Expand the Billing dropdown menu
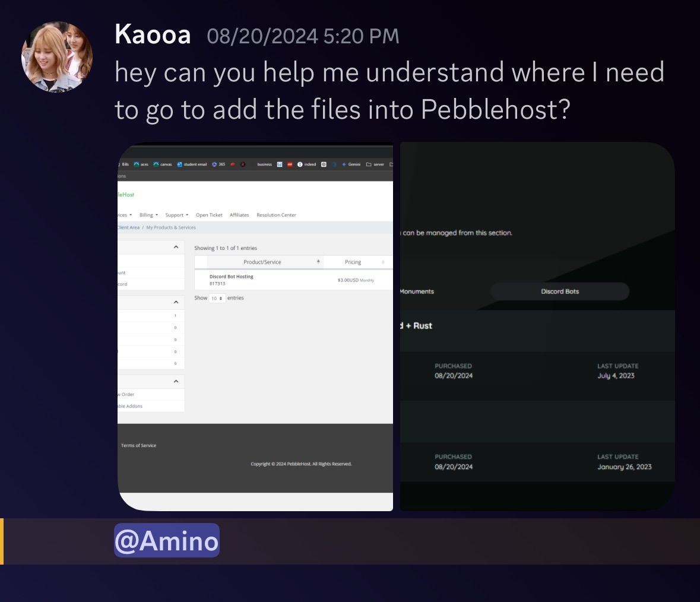700x602 pixels. (x=148, y=215)
